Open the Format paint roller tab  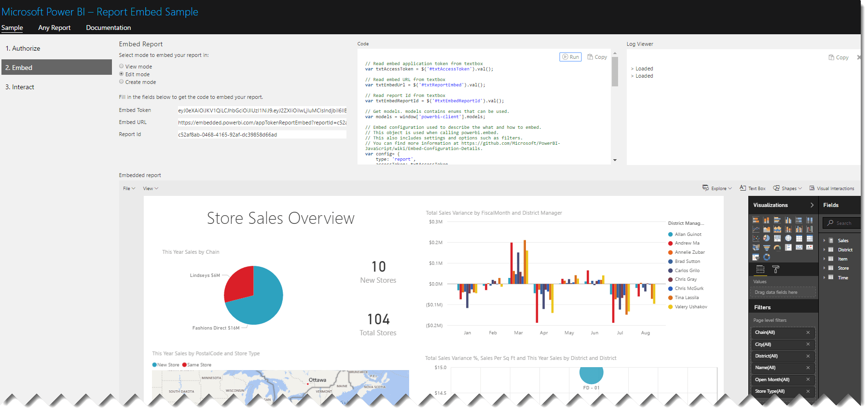pos(776,269)
